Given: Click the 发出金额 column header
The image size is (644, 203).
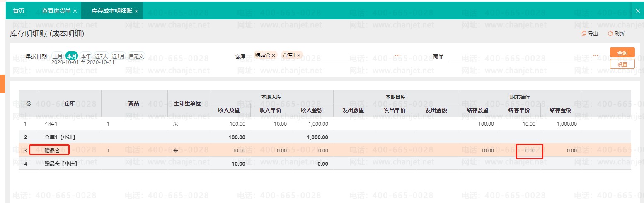Looking at the screenshot, I should click(437, 110).
